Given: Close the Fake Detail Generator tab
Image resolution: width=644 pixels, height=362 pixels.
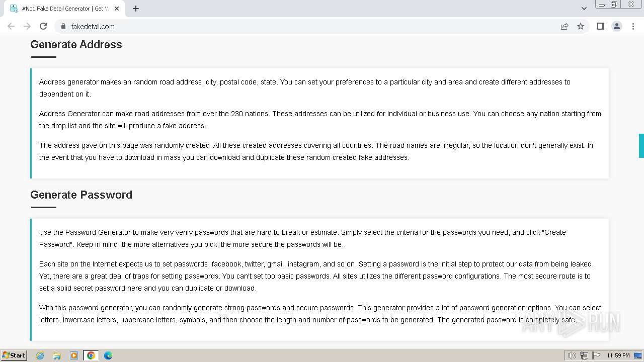Looking at the screenshot, I should pos(117,9).
